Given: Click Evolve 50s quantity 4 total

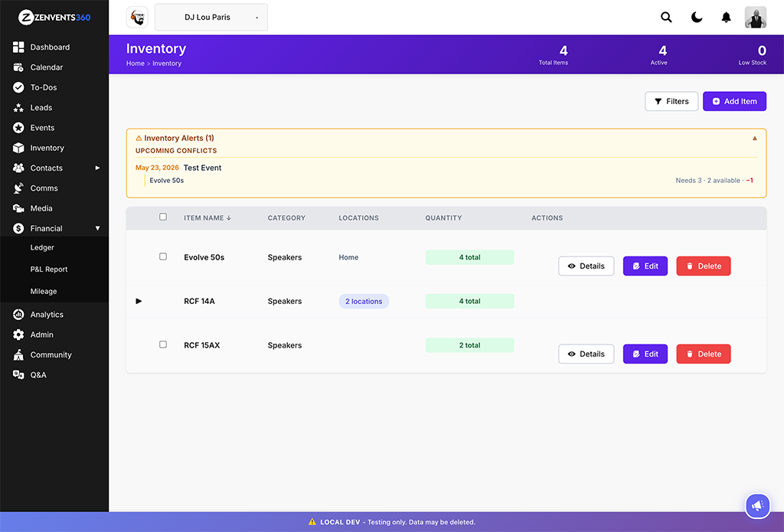Looking at the screenshot, I should click(x=469, y=257).
